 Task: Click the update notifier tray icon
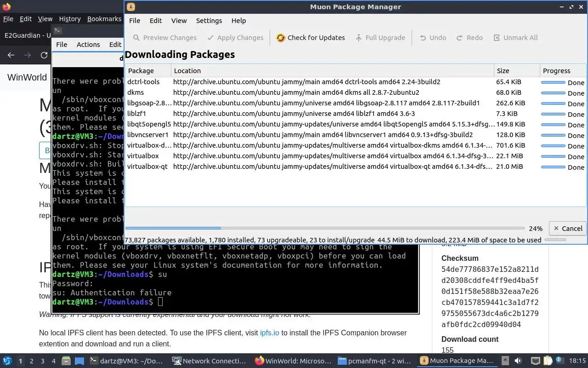560,361
